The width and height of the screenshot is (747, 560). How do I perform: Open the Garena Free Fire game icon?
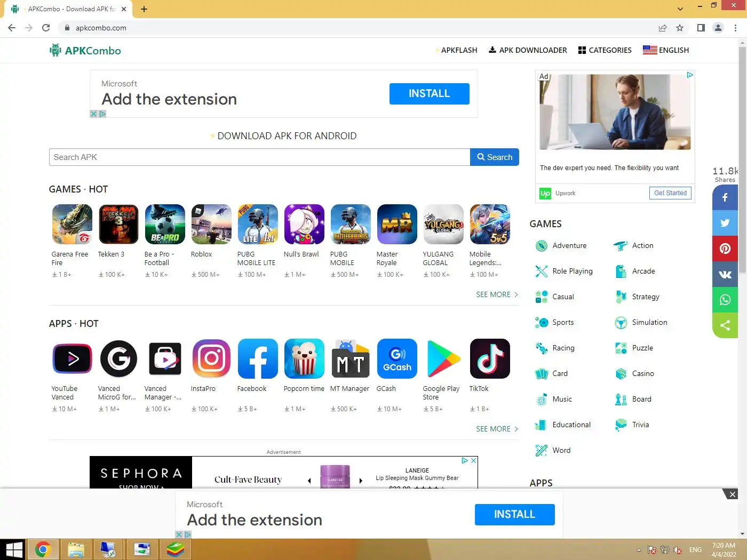pos(72,225)
